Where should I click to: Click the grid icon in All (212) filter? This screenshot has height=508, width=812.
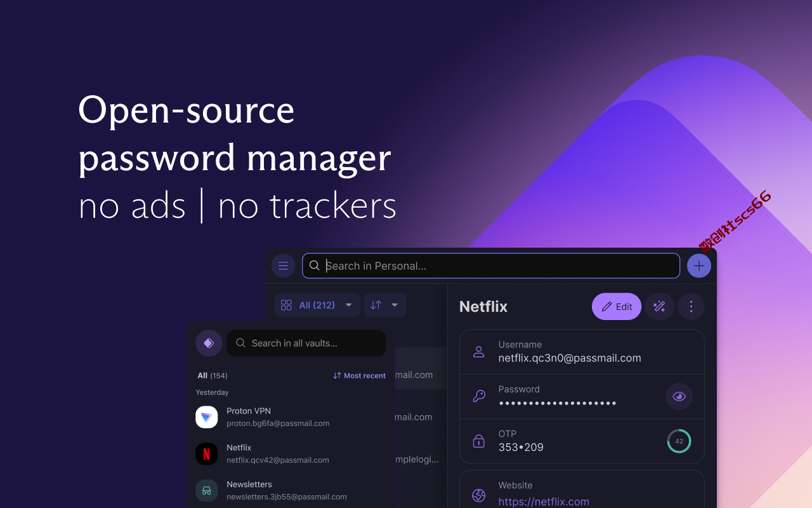pyautogui.click(x=286, y=305)
